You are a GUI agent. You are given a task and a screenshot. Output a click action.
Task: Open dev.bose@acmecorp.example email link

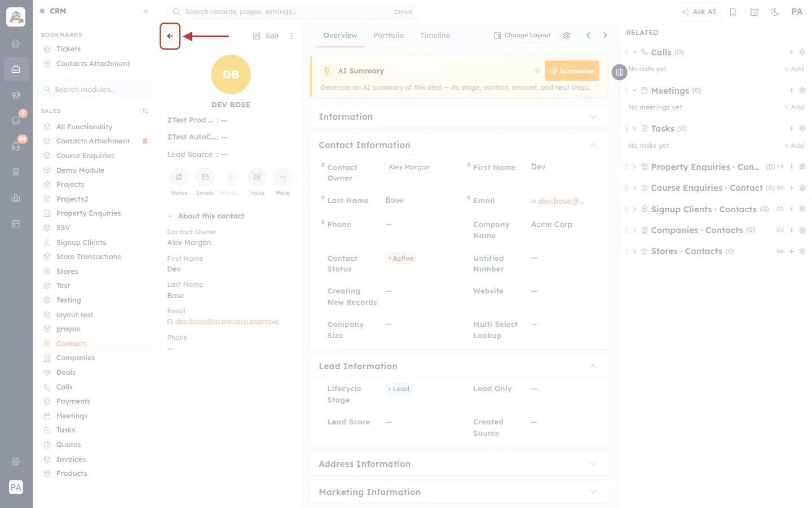coord(227,322)
